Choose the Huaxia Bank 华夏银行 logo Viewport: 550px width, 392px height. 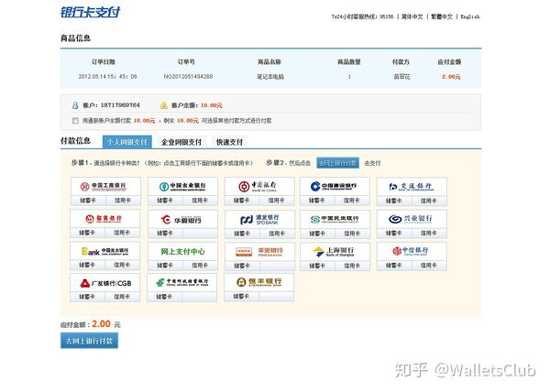(181, 220)
